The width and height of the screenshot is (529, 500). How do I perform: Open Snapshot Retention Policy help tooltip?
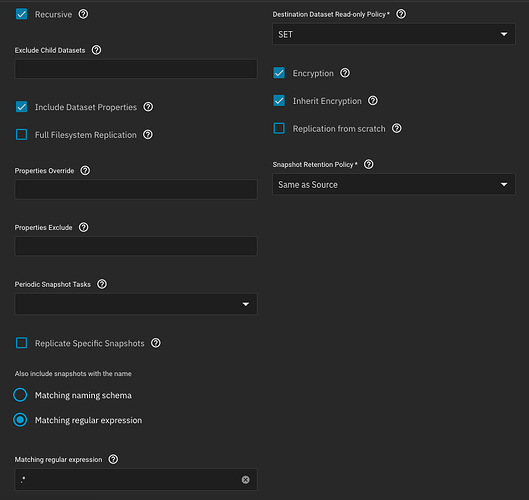[x=369, y=164]
